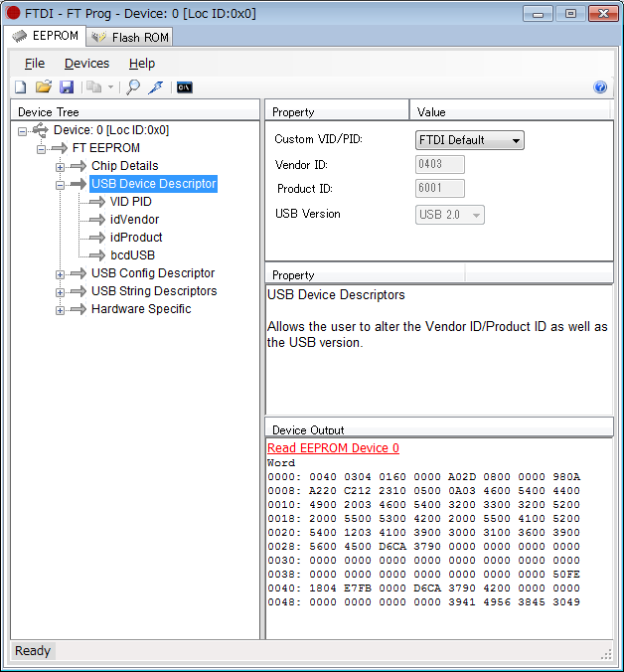Click hex row starting with 0048:
This screenshot has height=672, width=624.
click(424, 602)
